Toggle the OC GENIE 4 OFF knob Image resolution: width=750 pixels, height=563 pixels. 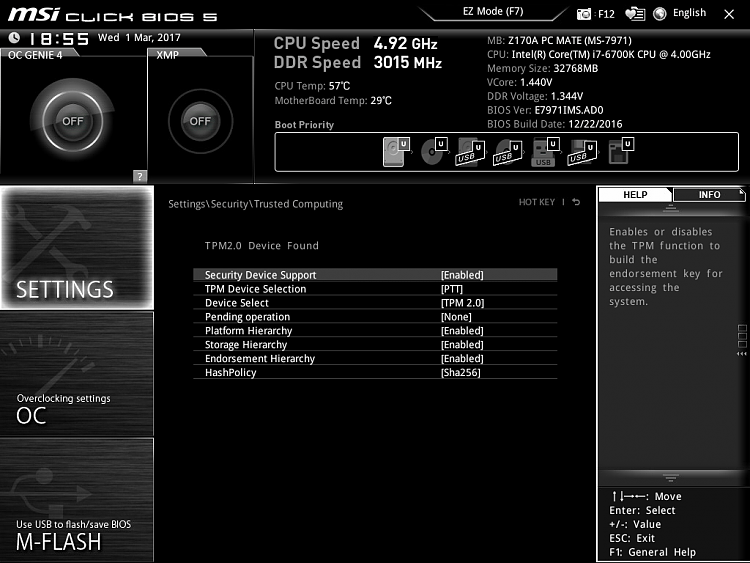pos(73,121)
